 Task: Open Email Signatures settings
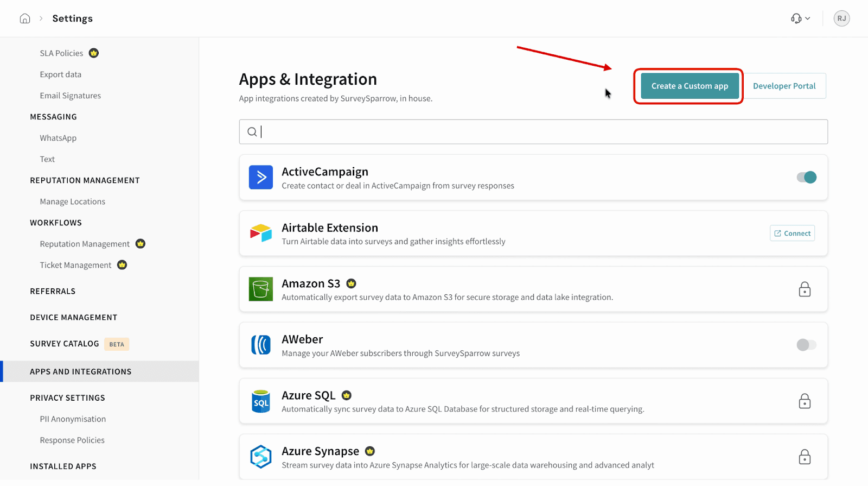(x=71, y=96)
